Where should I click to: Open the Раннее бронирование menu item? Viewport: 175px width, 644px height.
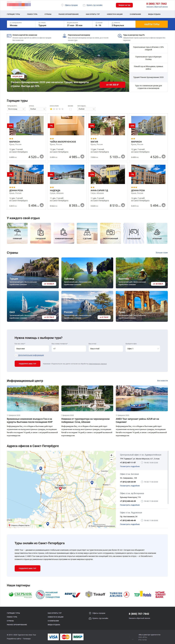point(68,14)
